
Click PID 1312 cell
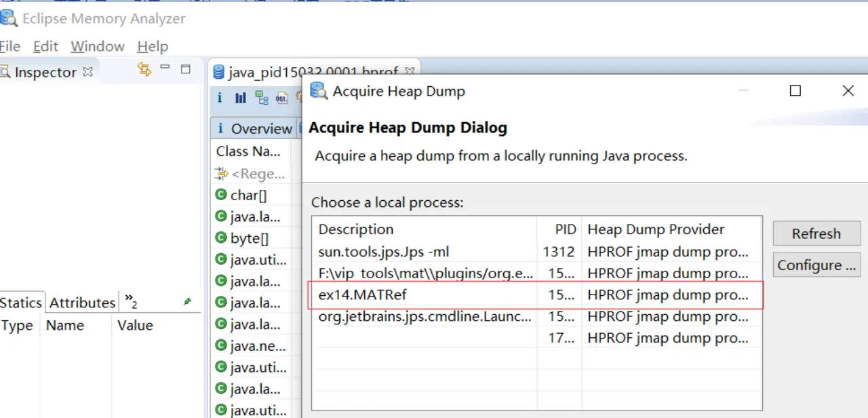pyautogui.click(x=559, y=252)
